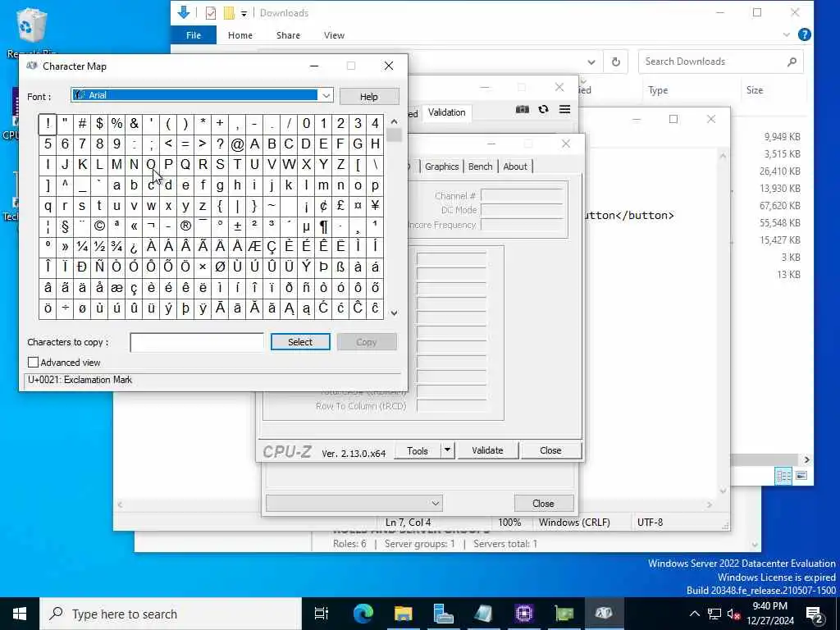Select the division sign ÷ character

point(65,308)
